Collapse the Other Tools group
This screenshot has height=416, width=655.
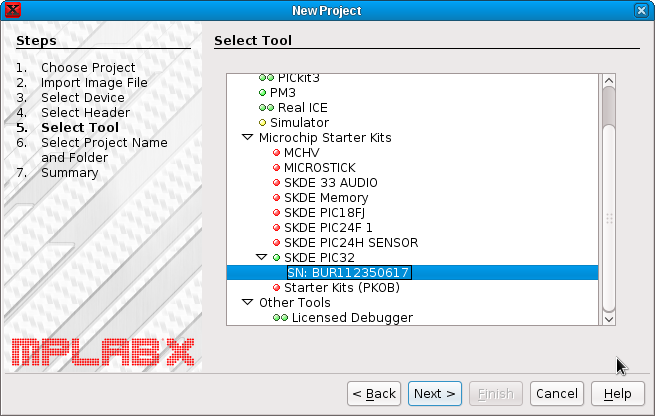click(248, 302)
